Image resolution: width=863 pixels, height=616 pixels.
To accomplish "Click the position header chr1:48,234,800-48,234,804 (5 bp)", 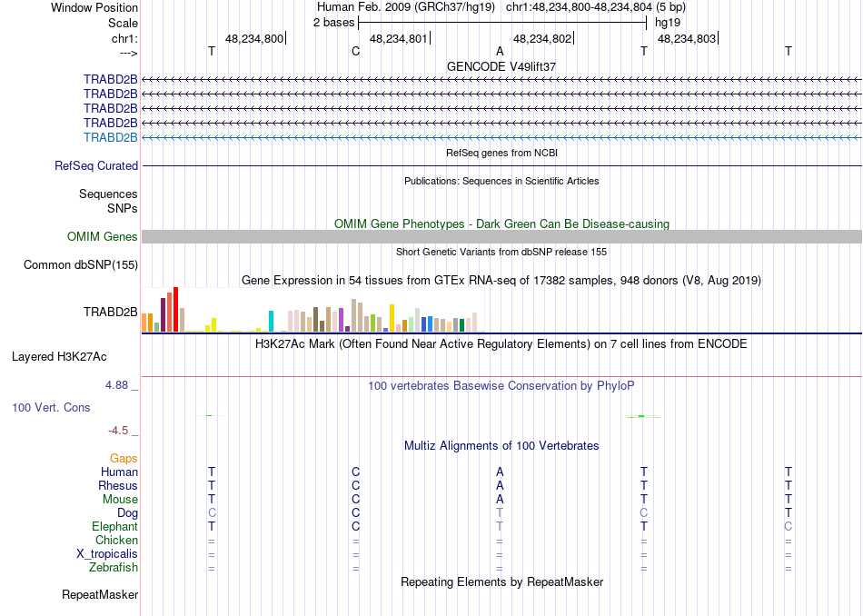I will [596, 7].
